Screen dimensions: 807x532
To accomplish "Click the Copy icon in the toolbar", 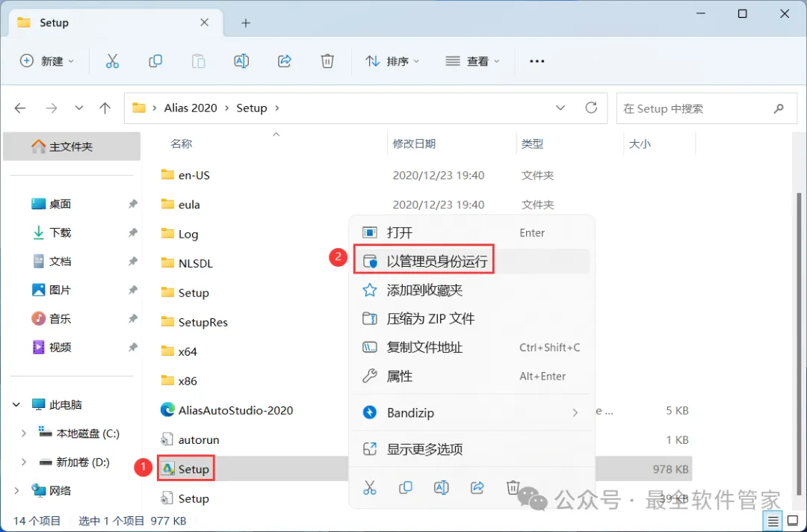I will [155, 61].
